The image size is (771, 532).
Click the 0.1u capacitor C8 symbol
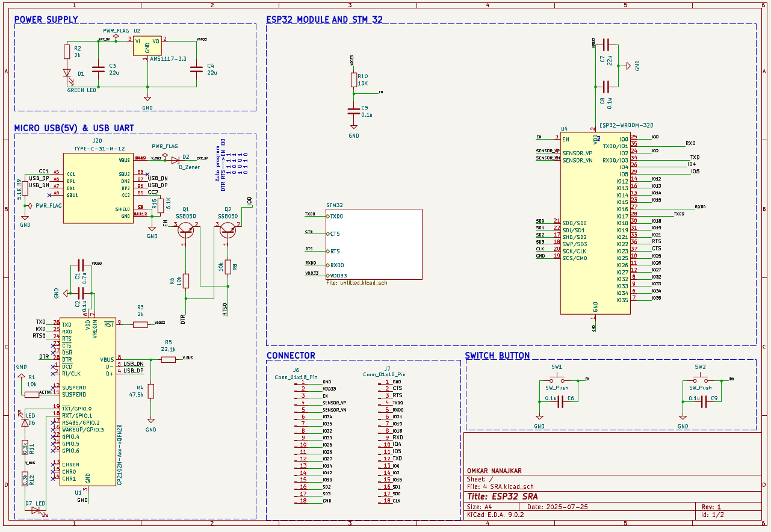coord(607,87)
